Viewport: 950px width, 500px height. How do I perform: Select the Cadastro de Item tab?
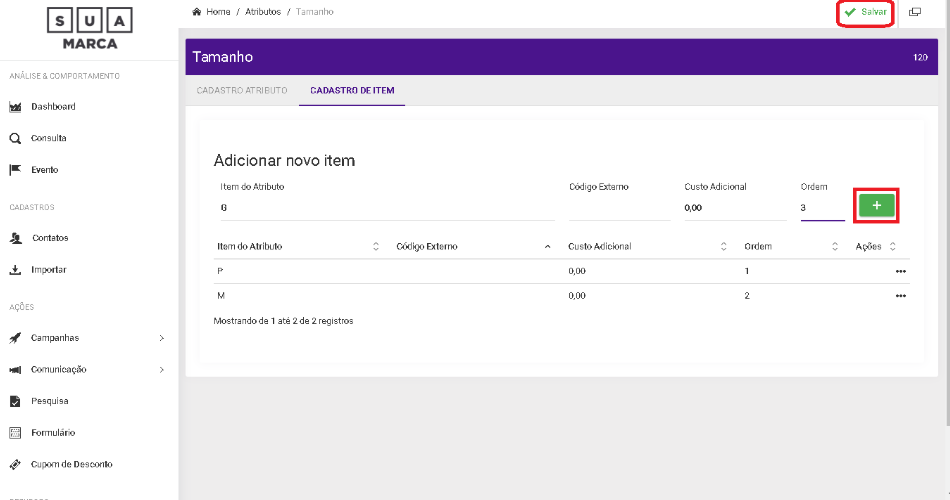[x=352, y=90]
